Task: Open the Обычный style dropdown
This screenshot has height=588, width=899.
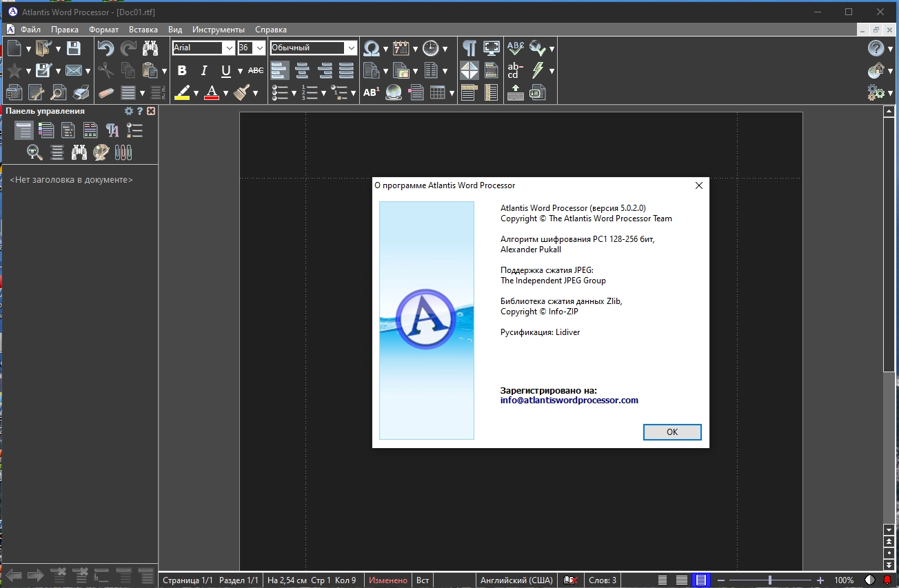Action: click(x=351, y=48)
